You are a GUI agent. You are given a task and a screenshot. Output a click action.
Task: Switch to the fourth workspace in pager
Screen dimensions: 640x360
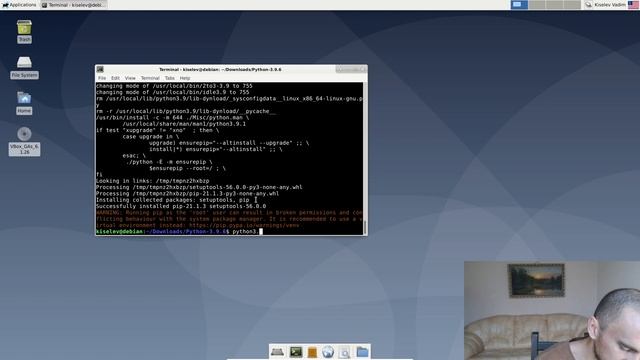pos(572,4)
